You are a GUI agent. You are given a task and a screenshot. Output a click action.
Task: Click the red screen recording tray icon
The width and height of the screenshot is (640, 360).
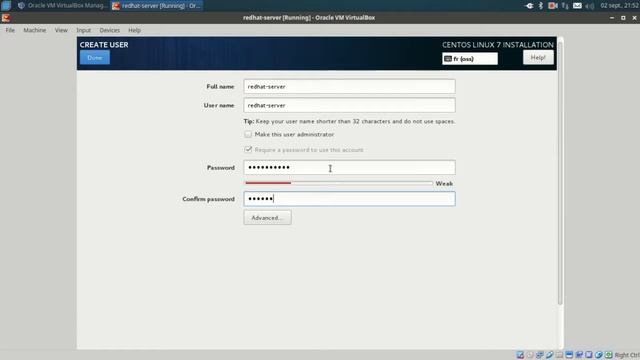(553, 6)
